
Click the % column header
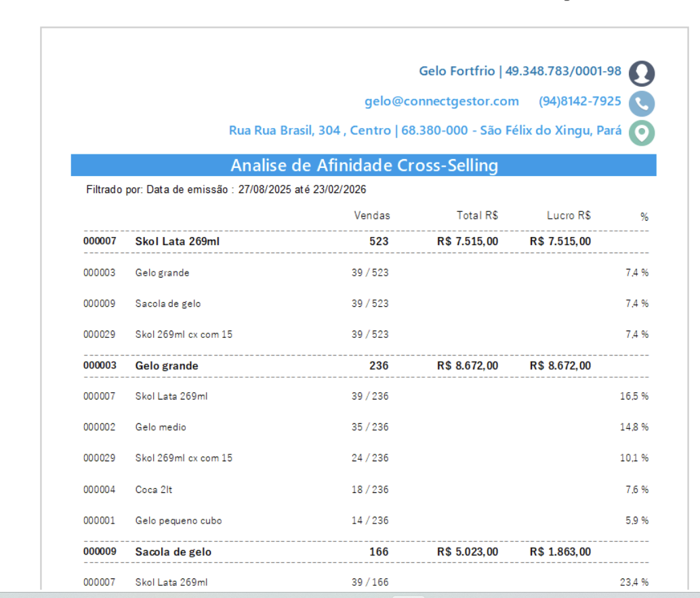[644, 217]
